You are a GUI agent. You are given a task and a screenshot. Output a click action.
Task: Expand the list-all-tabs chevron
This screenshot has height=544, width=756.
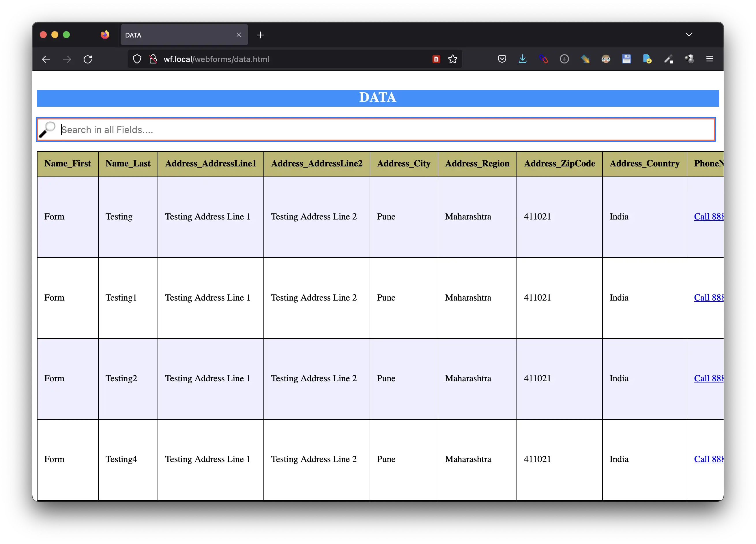point(689,34)
